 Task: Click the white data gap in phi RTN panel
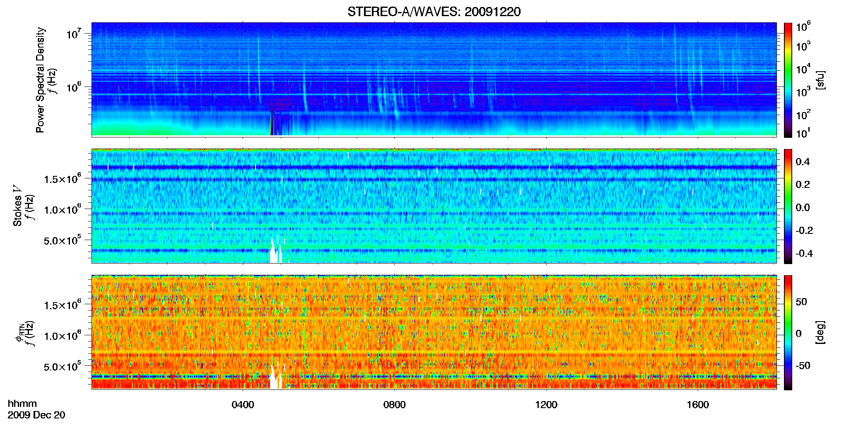(x=275, y=377)
